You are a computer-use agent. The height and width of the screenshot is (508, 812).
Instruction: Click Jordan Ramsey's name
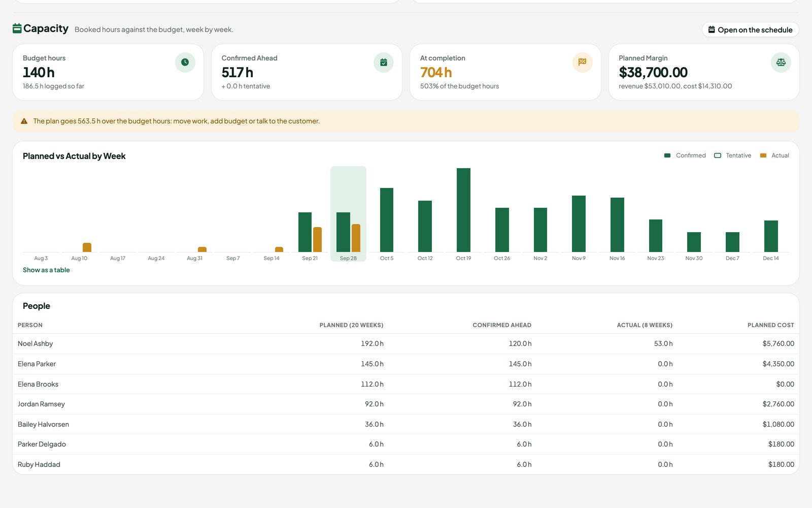[41, 404]
